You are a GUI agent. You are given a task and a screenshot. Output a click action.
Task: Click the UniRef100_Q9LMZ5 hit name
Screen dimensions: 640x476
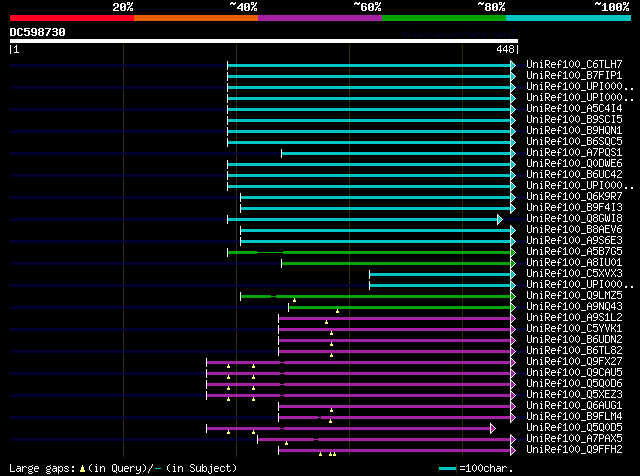click(x=574, y=296)
